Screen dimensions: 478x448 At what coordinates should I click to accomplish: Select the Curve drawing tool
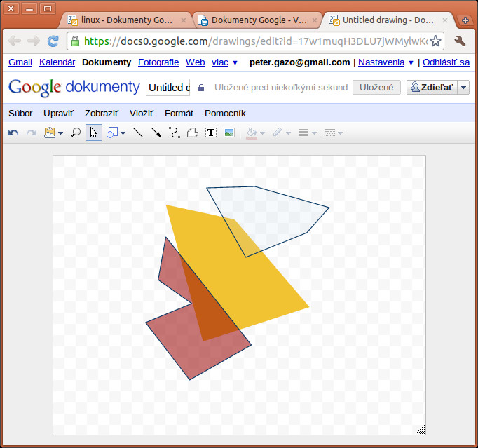pyautogui.click(x=175, y=133)
